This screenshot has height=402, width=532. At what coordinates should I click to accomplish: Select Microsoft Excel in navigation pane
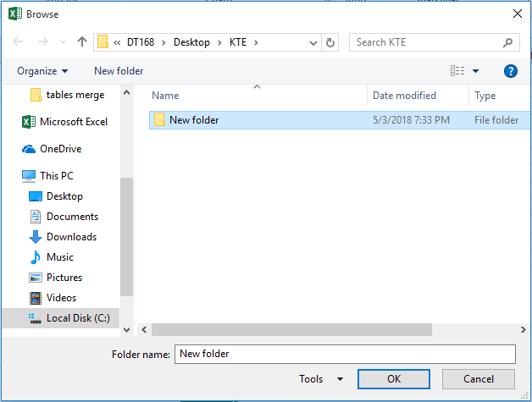click(73, 122)
